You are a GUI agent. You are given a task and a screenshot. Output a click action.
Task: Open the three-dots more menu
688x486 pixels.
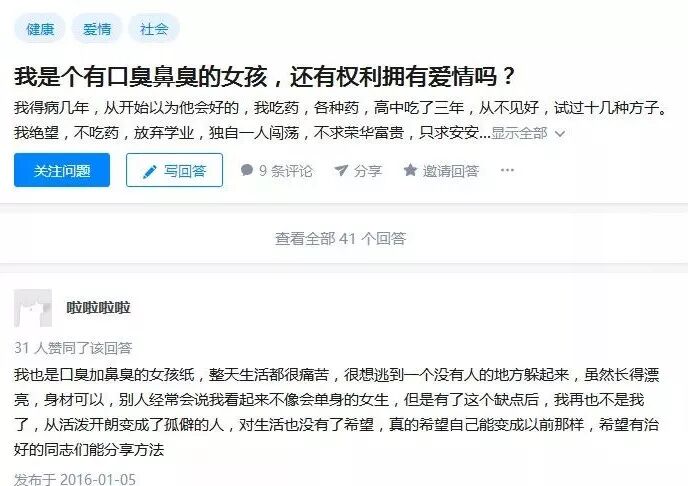click(507, 170)
